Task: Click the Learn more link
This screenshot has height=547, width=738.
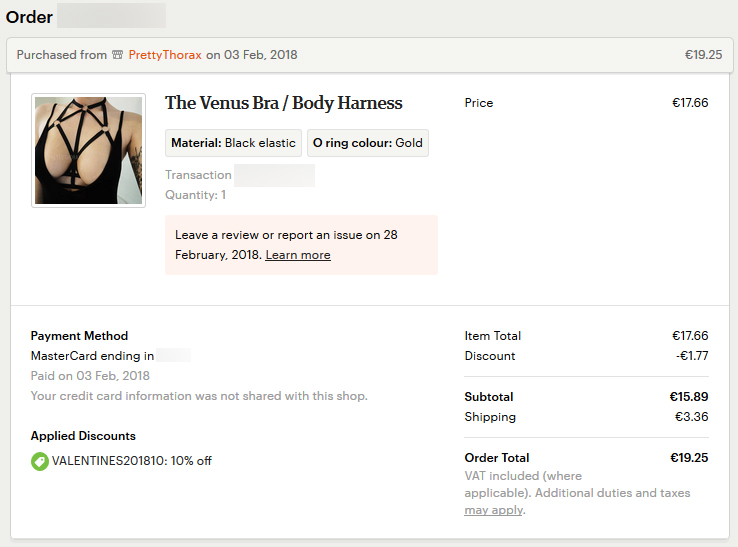Action: point(298,255)
